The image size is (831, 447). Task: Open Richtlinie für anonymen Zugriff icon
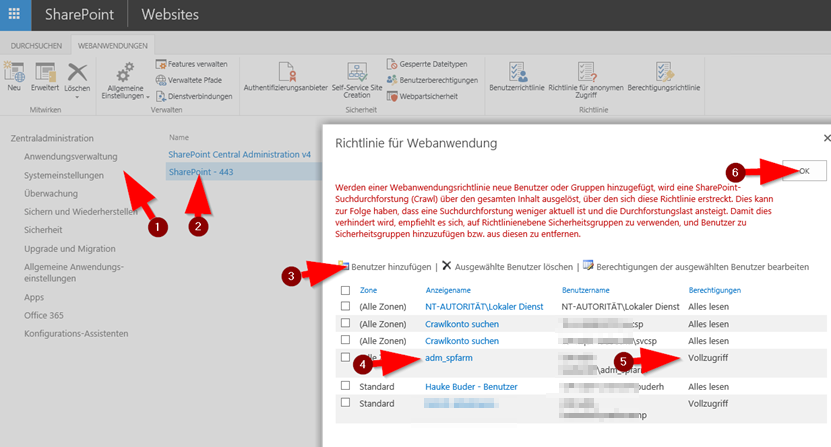coord(586,72)
